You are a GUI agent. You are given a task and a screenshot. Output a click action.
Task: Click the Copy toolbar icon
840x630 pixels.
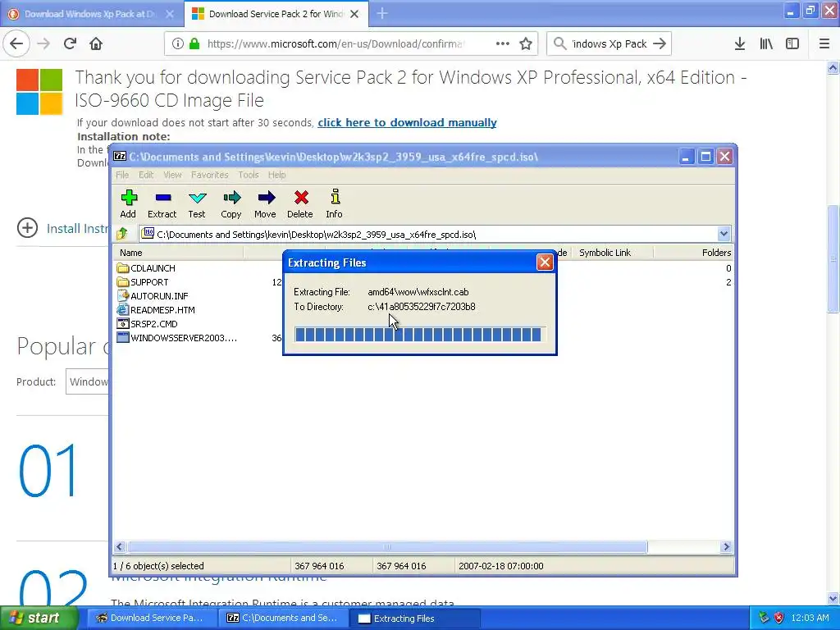pyautogui.click(x=231, y=204)
